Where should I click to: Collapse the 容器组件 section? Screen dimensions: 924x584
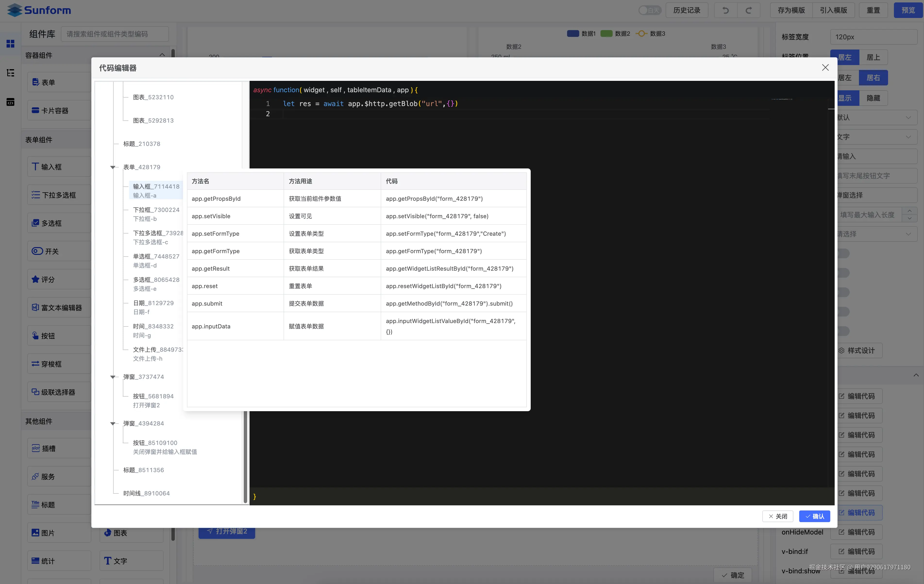161,55
